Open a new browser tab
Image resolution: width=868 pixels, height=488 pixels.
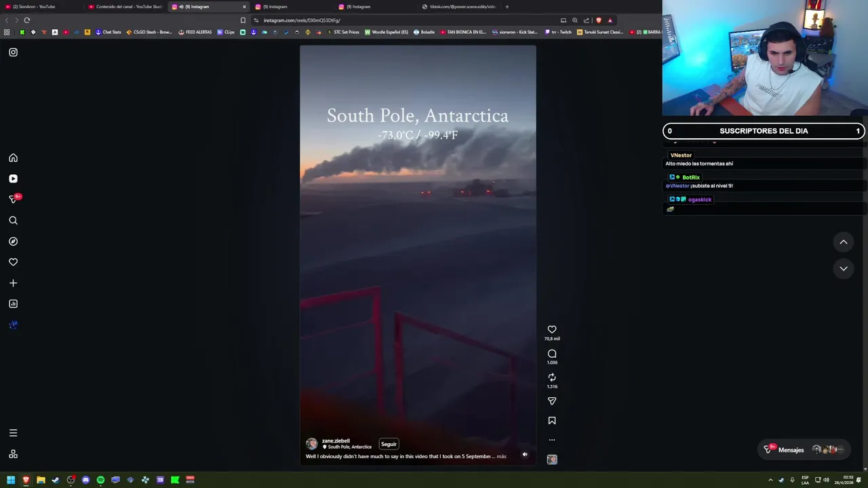[507, 7]
